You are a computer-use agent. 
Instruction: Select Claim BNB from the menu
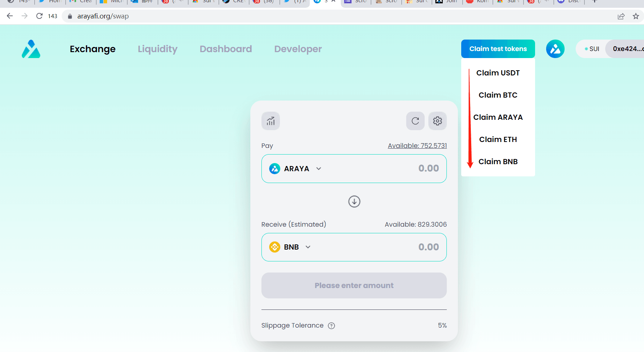(498, 162)
